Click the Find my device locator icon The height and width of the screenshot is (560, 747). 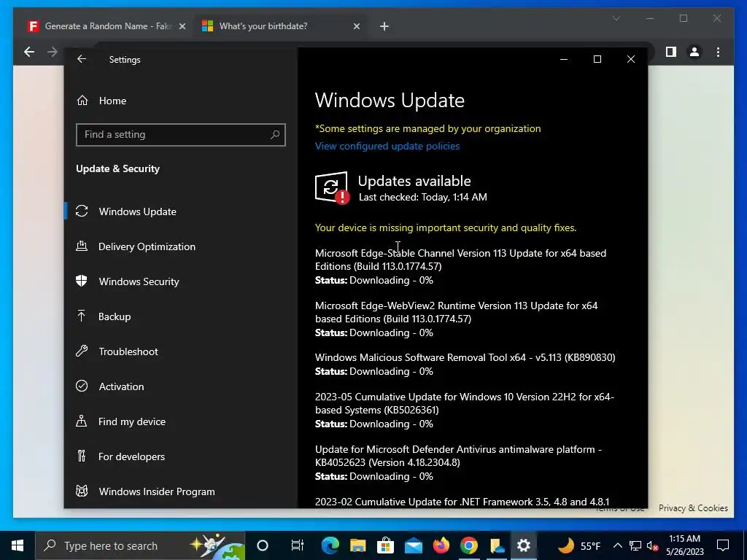point(82,421)
